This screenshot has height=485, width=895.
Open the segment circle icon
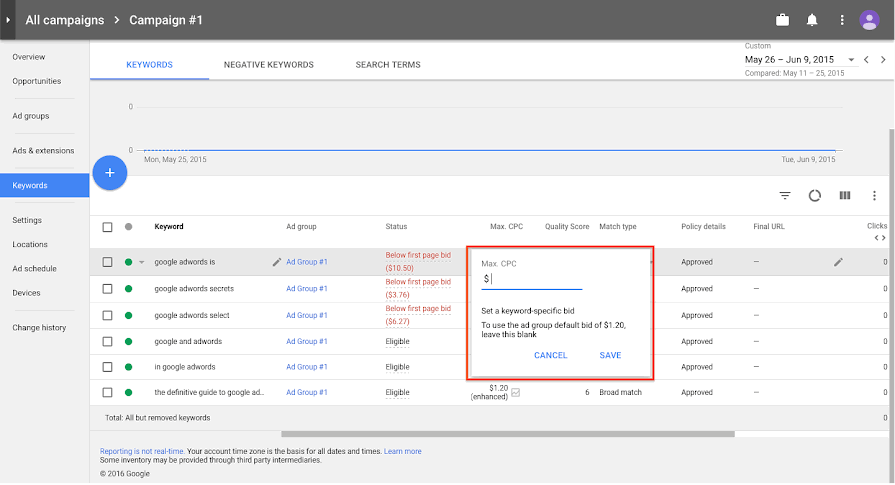tap(815, 196)
